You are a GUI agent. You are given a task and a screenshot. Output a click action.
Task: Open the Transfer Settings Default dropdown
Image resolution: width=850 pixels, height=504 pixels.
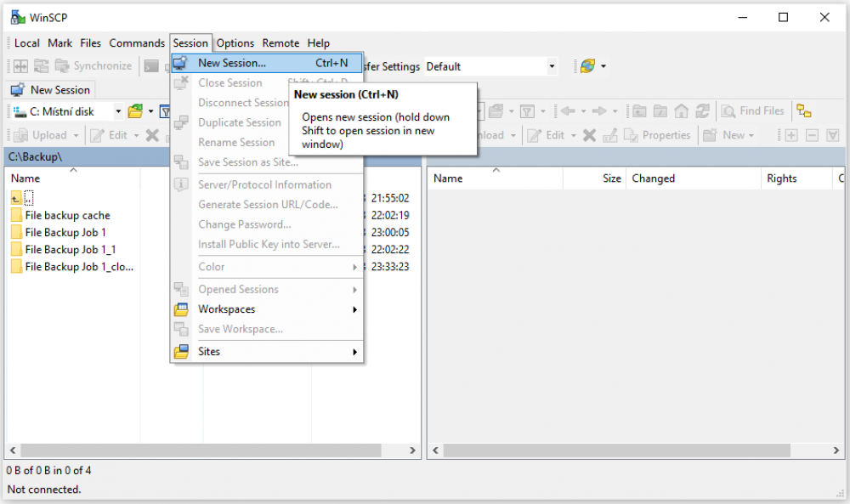coord(490,66)
